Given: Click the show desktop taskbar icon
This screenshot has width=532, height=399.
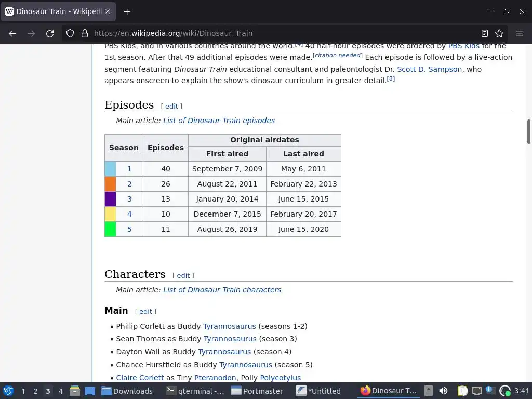Looking at the screenshot, I should [x=89, y=391].
